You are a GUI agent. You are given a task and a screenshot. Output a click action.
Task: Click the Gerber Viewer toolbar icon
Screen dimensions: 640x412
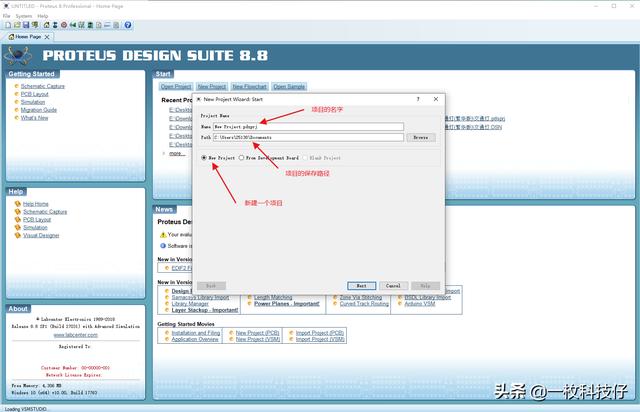[82, 25]
